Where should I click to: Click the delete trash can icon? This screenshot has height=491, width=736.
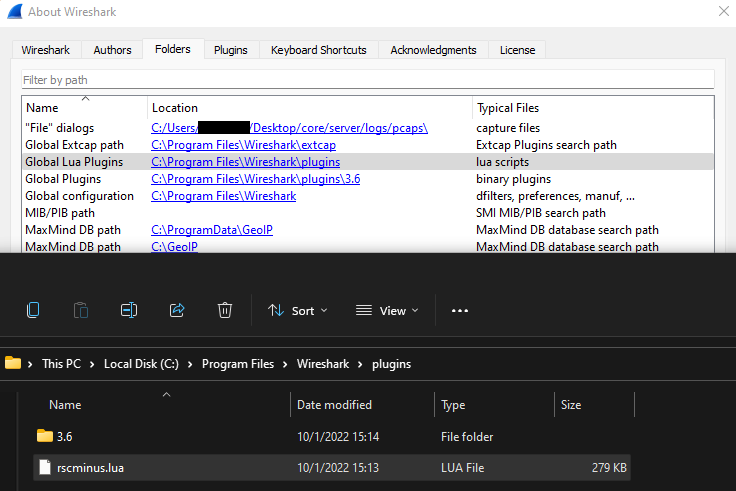pyautogui.click(x=225, y=310)
